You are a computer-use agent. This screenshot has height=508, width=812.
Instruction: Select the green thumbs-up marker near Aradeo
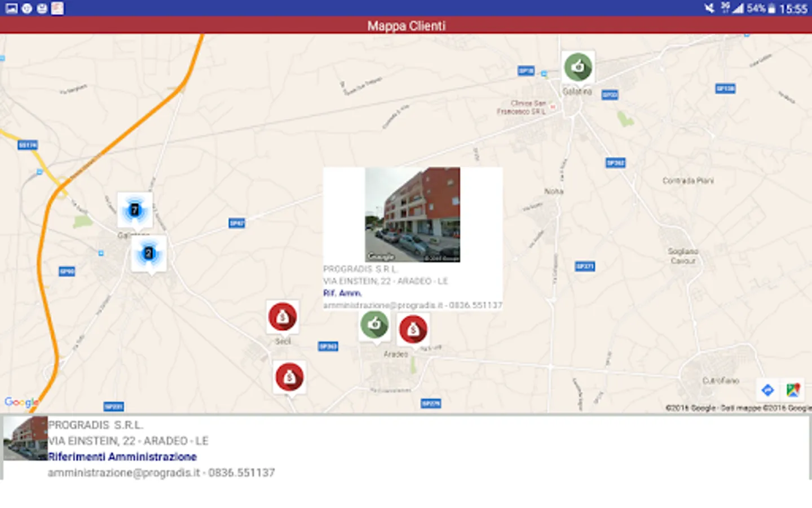(374, 325)
